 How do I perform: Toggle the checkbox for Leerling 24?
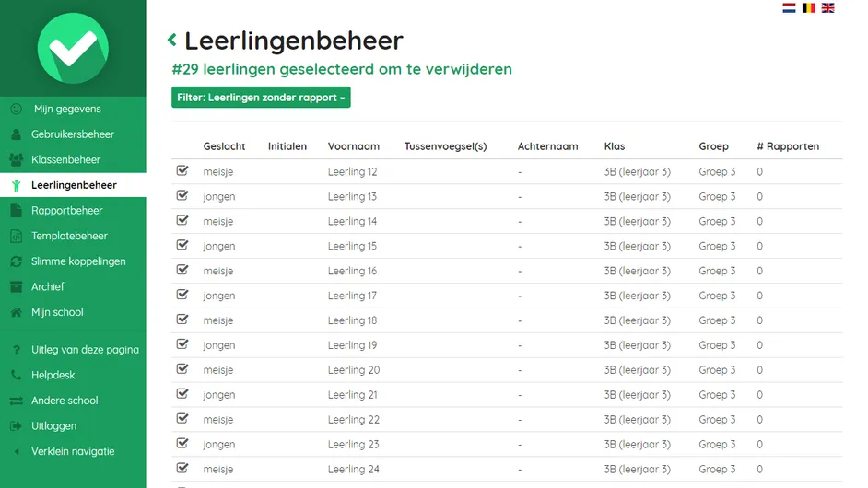coord(182,469)
